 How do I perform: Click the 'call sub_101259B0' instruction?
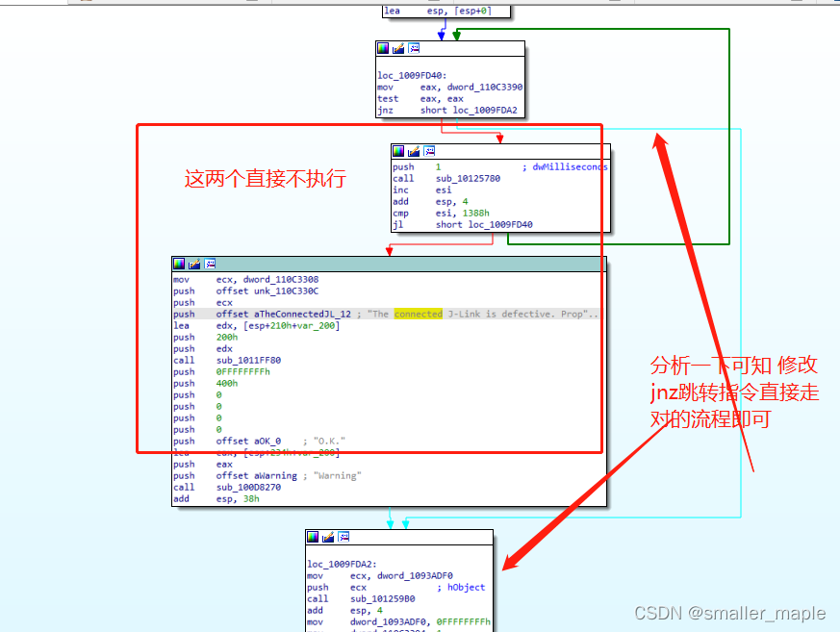point(361,599)
